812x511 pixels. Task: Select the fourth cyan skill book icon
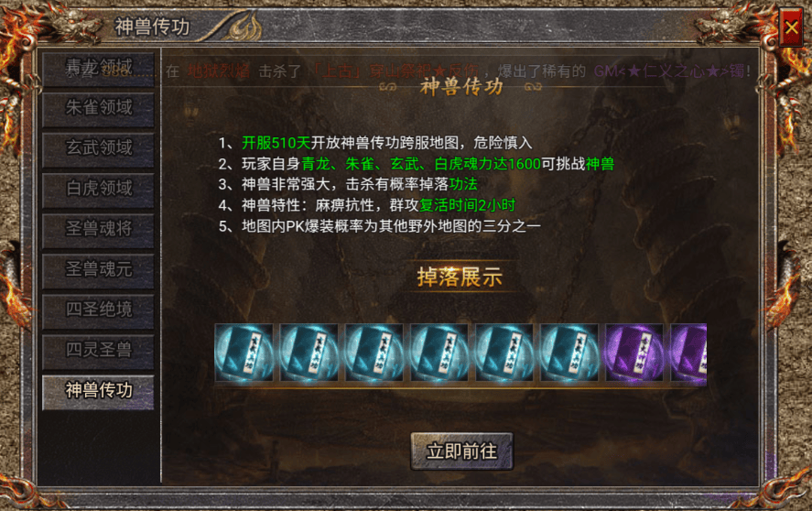[x=439, y=353]
